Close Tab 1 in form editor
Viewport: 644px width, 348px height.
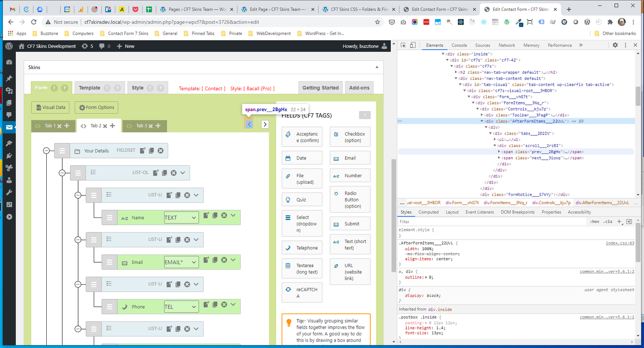tap(60, 126)
